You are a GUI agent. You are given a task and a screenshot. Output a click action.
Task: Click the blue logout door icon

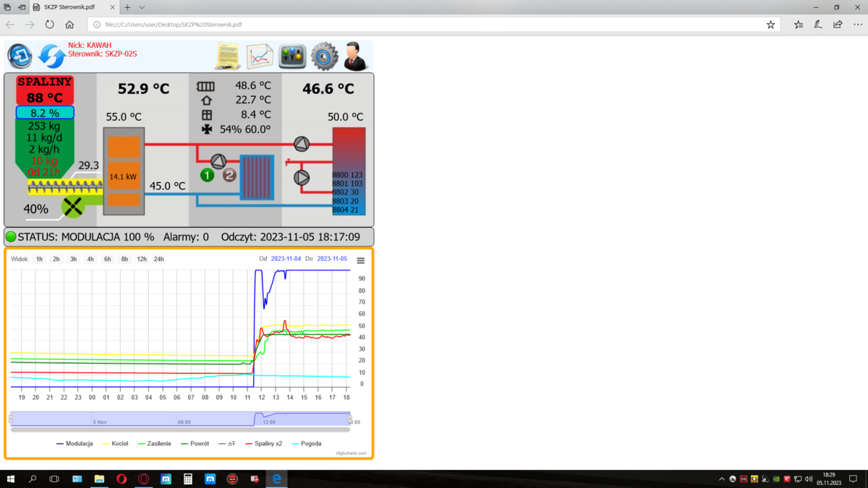(x=20, y=56)
